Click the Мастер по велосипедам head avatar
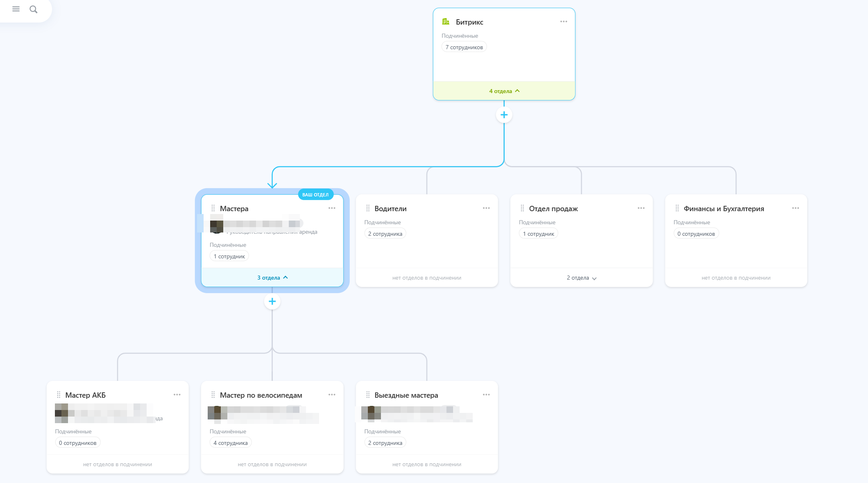This screenshot has width=868, height=483. click(216, 413)
